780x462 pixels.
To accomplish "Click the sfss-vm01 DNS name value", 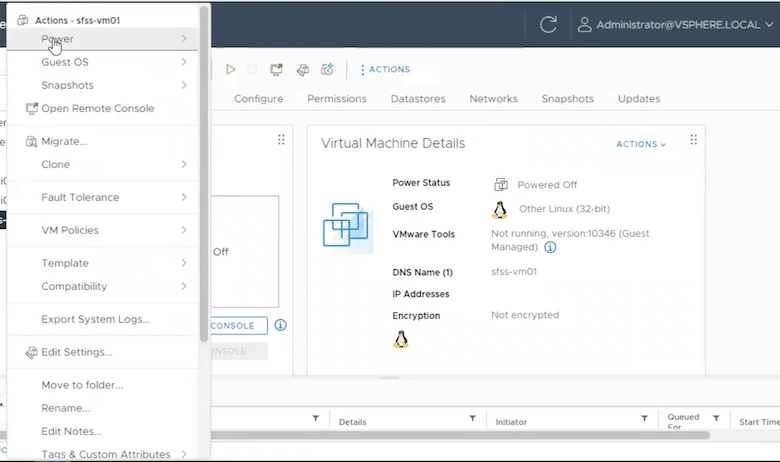I will (514, 272).
